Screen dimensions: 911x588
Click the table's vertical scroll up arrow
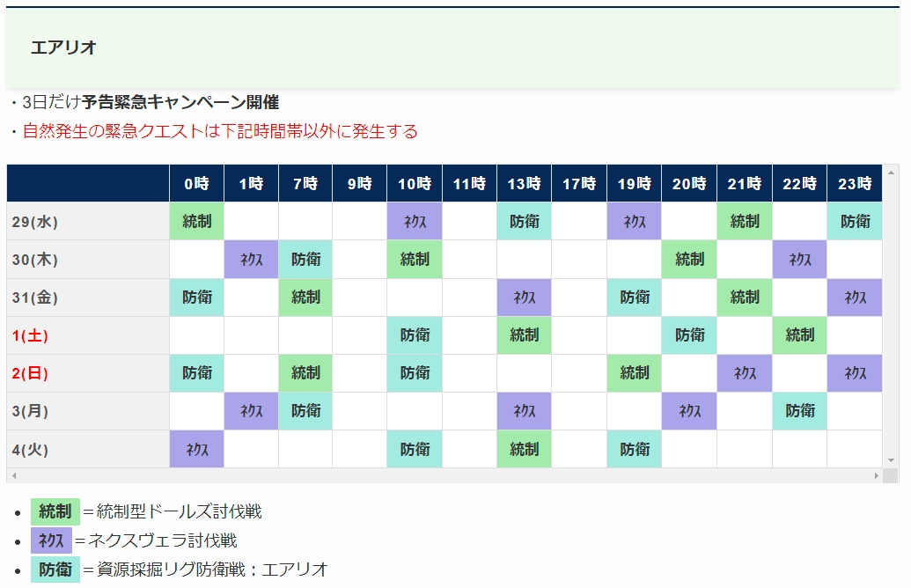[891, 173]
